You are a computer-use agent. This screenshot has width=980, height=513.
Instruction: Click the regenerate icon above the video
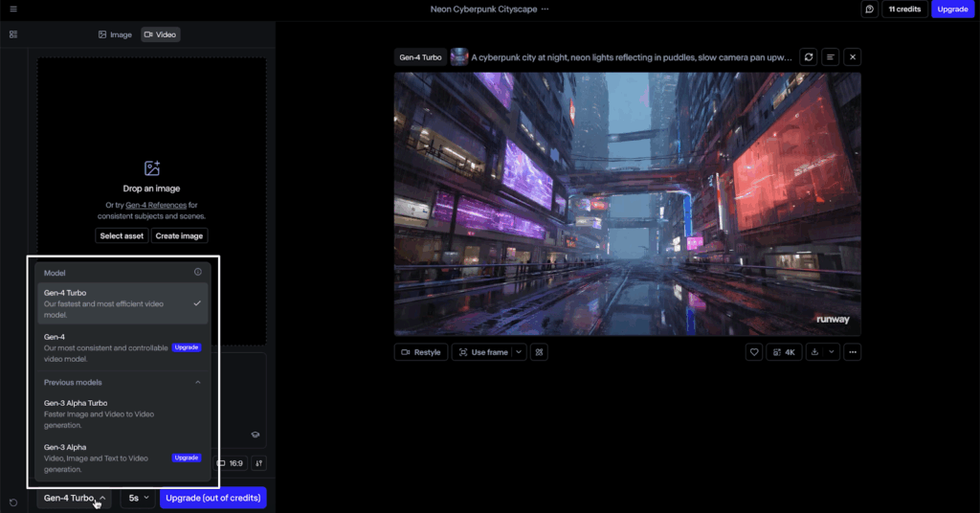[809, 57]
